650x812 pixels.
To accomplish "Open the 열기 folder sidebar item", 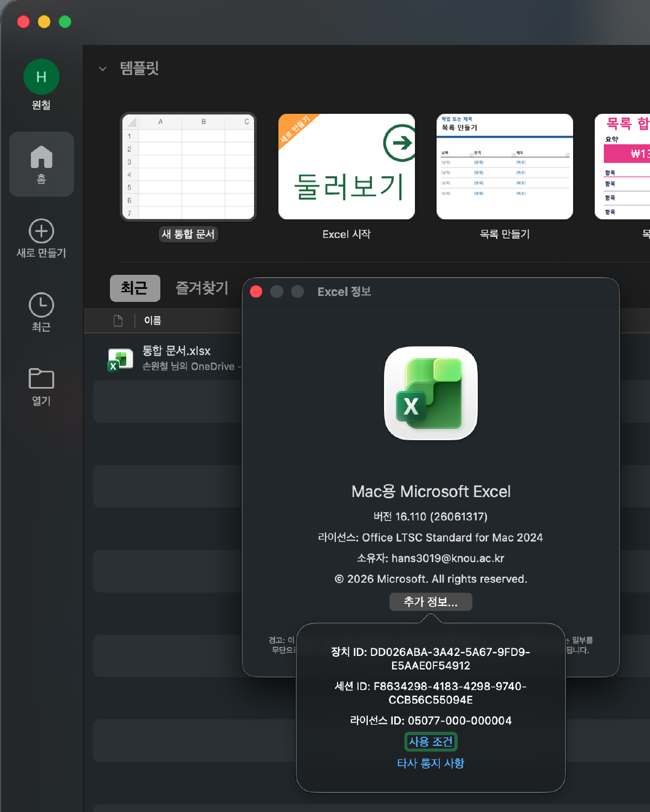I will (41, 387).
